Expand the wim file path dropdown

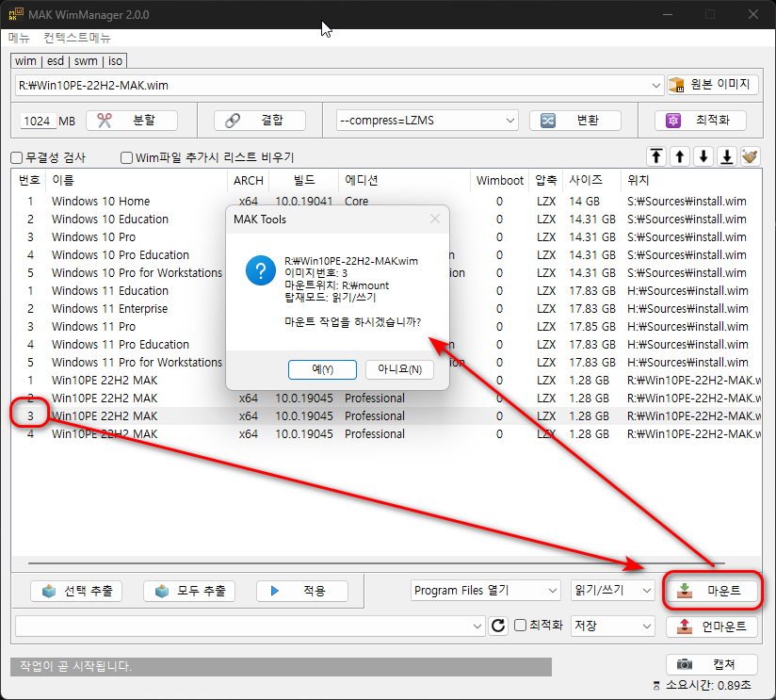(655, 85)
